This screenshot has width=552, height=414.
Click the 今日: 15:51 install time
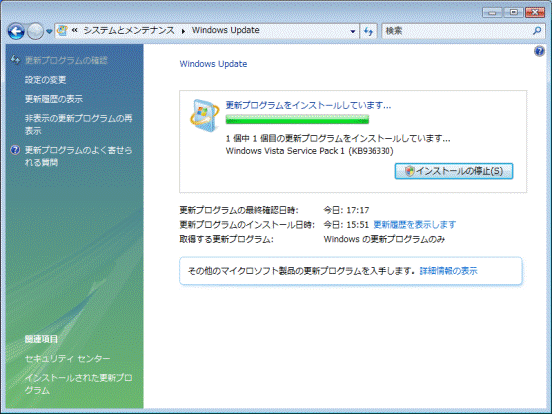346,225
